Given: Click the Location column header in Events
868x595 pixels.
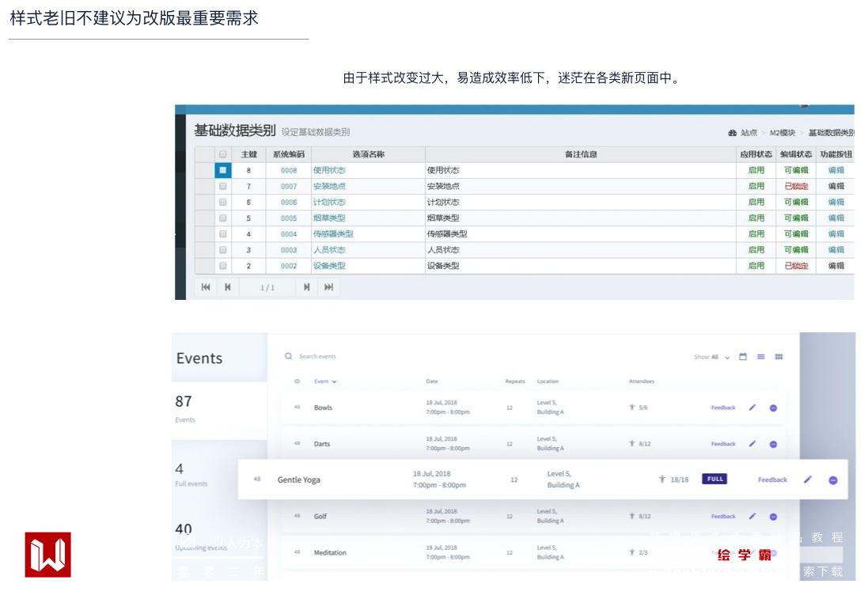Looking at the screenshot, I should [548, 381].
